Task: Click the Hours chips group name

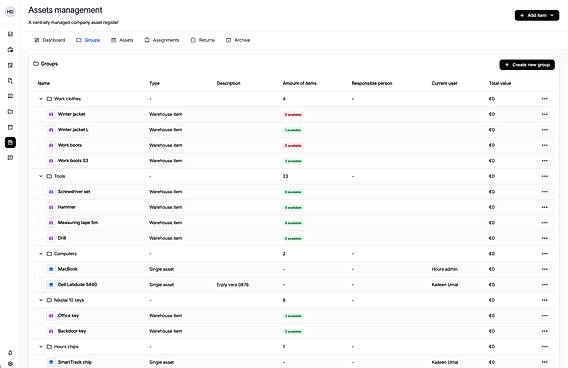Action: coord(66,347)
